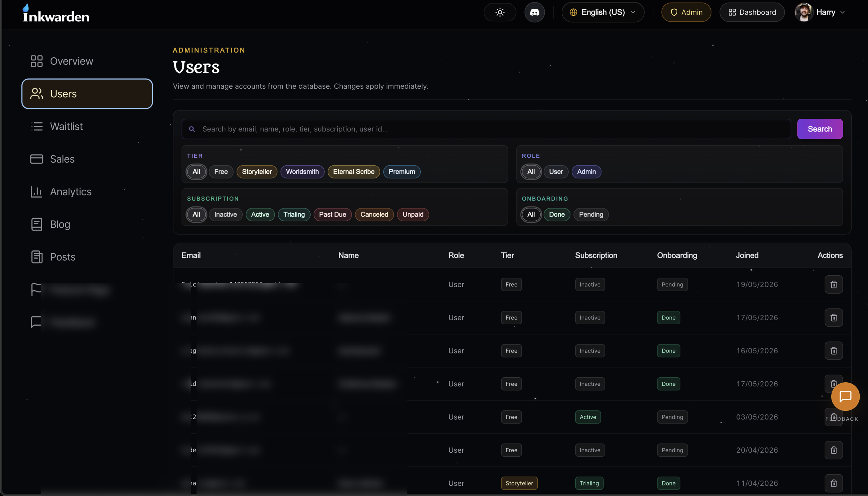Click the Blog page icon in the sidebar

(37, 225)
